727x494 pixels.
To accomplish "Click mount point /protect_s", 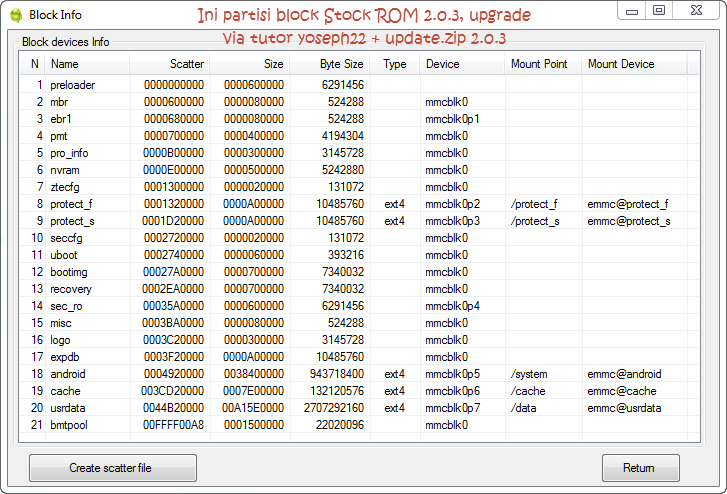I will pyautogui.click(x=535, y=221).
